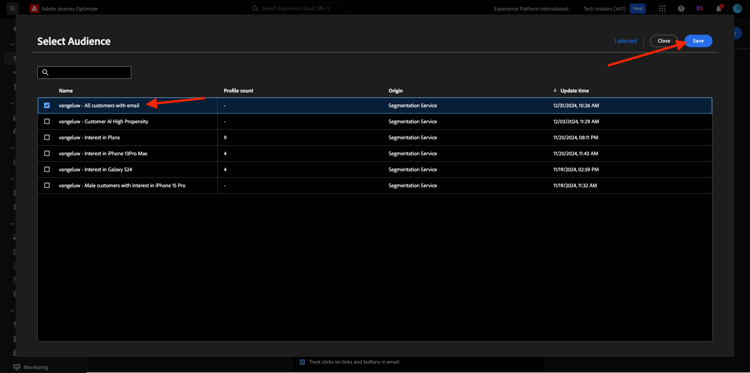This screenshot has height=373, width=750.
Task: Select 'vangeluw - Interest in Plans' name
Action: [x=89, y=137]
